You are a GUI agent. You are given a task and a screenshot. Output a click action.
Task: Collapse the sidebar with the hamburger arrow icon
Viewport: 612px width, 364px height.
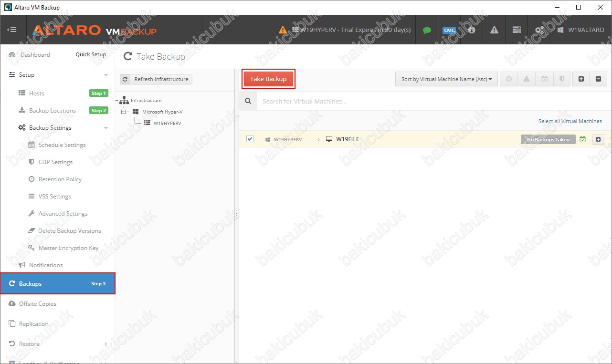pos(12,30)
